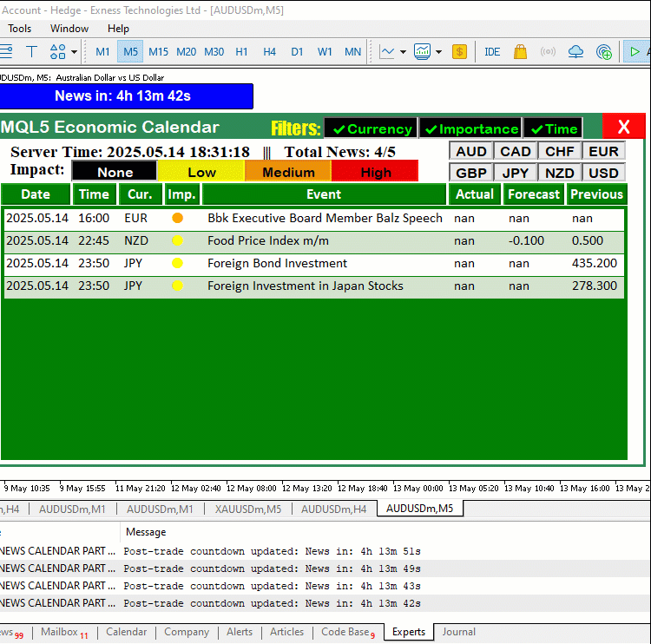Select the black None impact swatch
651x644 pixels.
[x=115, y=171]
